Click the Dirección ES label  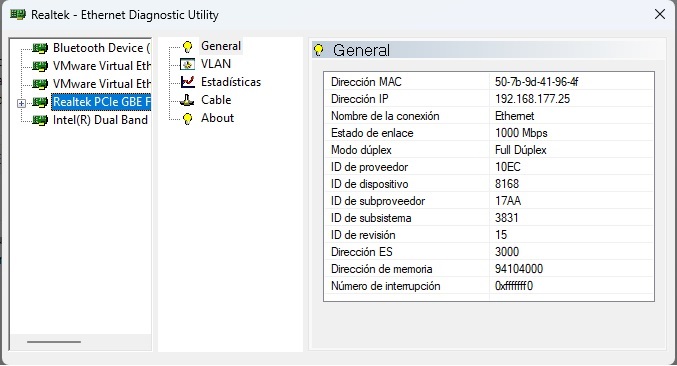pyautogui.click(x=362, y=252)
